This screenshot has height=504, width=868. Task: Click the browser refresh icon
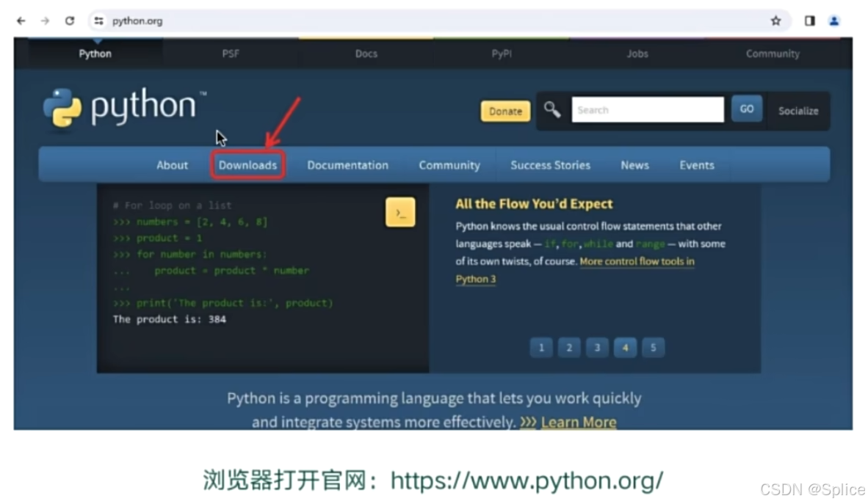pyautogui.click(x=69, y=21)
